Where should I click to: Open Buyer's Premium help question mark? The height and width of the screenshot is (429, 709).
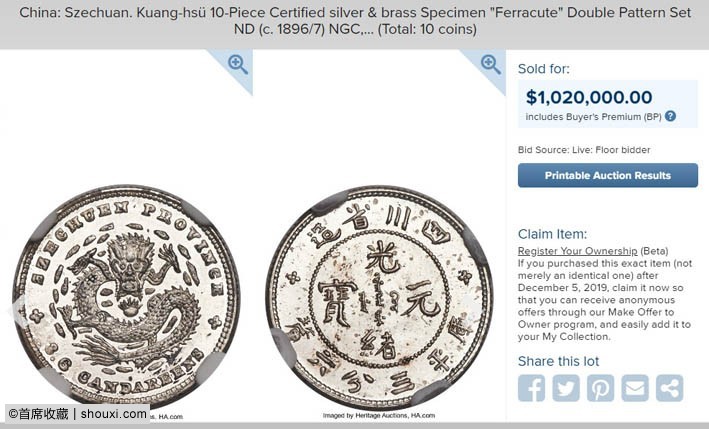(671, 116)
